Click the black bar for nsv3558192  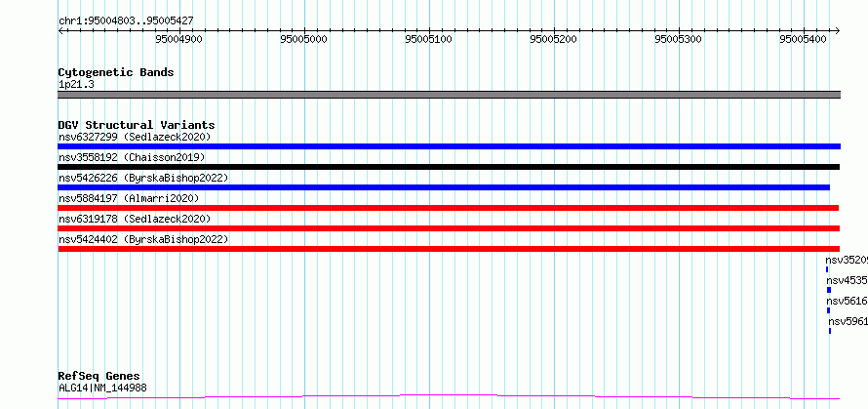[449, 167]
